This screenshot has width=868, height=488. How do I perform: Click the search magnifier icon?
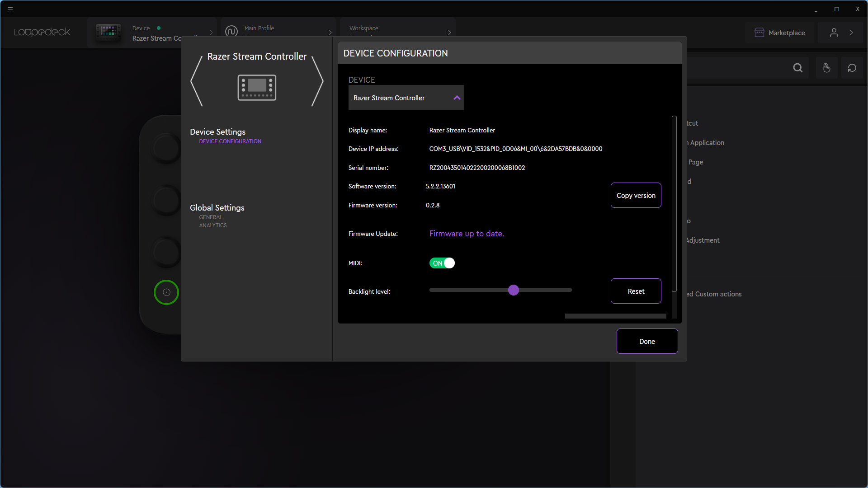[798, 68]
